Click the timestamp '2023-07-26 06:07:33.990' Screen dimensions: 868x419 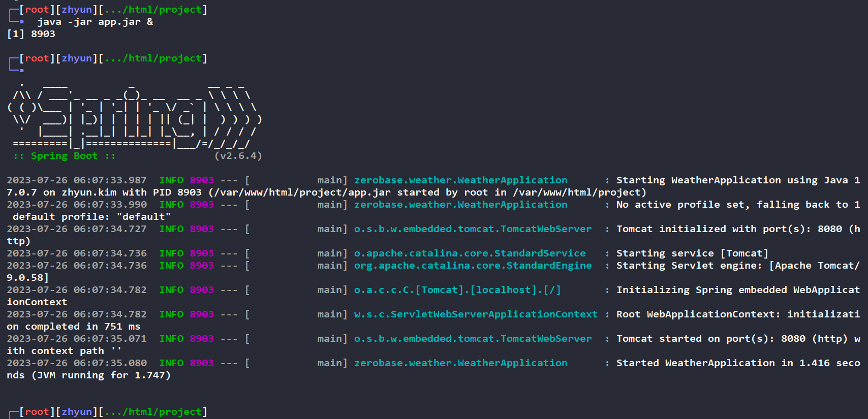pos(77,205)
